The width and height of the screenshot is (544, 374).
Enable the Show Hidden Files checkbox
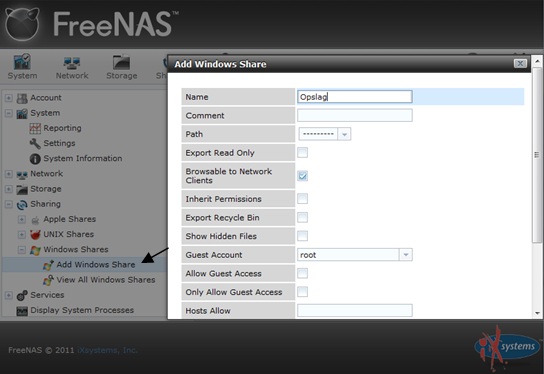click(302, 236)
